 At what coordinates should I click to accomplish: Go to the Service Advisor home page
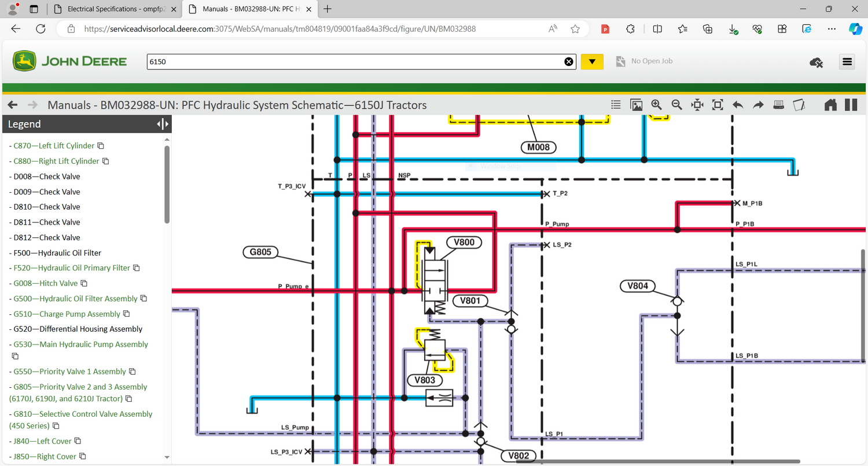tap(830, 105)
